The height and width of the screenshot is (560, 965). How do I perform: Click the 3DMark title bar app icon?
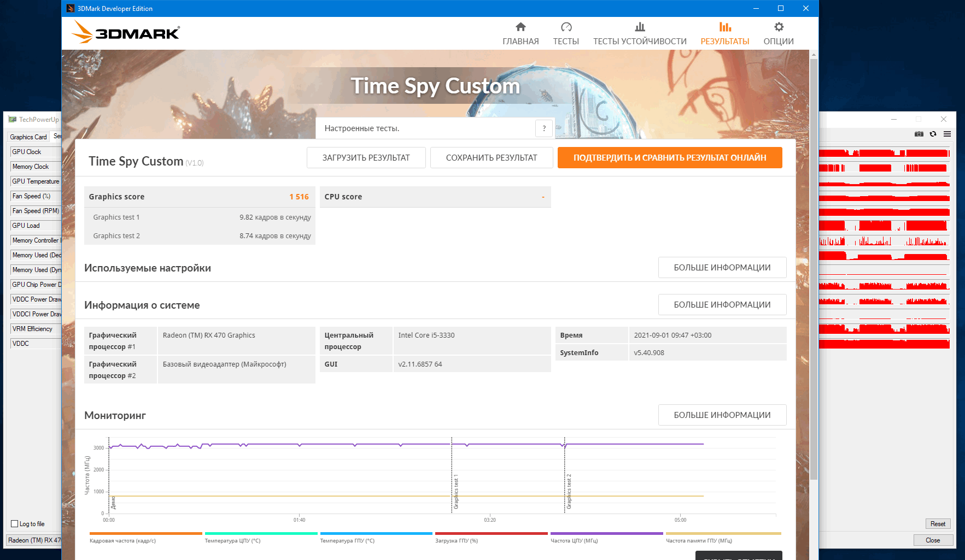pyautogui.click(x=71, y=8)
